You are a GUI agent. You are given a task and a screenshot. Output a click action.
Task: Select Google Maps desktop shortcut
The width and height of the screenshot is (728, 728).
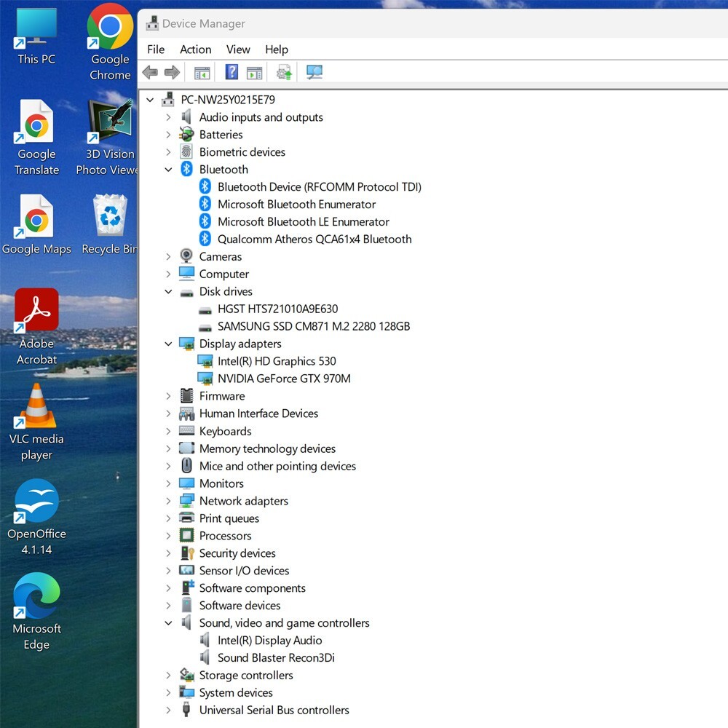click(x=36, y=225)
